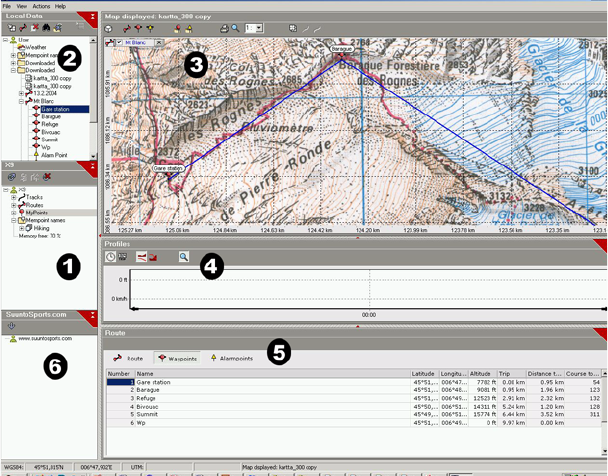Viewport: 608px width, 476px height.
Task: Click the red X disconnect icon in X9 toolbar
Action: [47, 177]
